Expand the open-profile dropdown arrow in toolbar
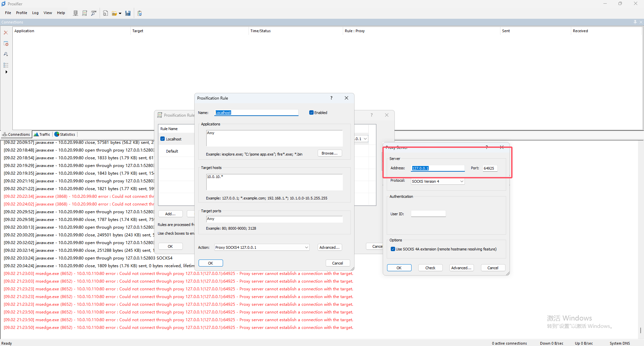This screenshot has height=346, width=644. (120, 13)
